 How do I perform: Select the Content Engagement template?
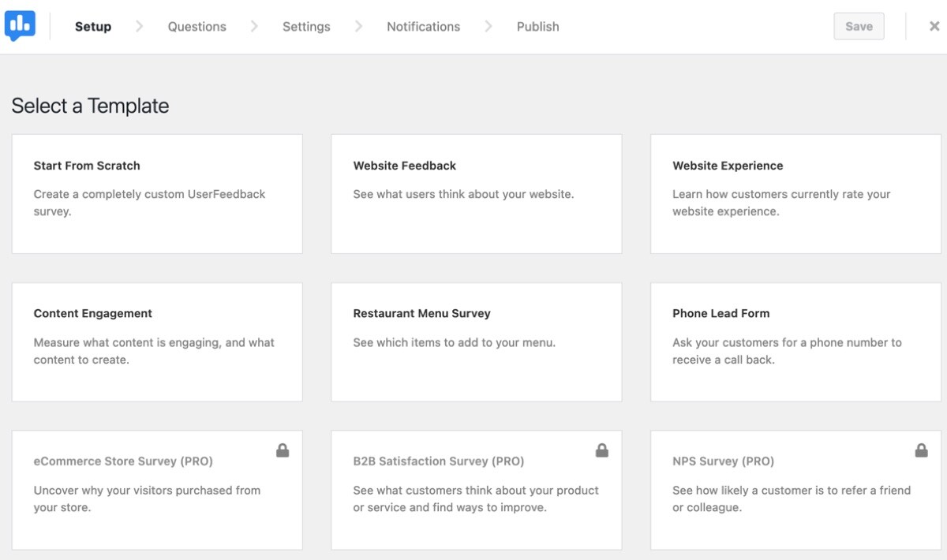[157, 341]
